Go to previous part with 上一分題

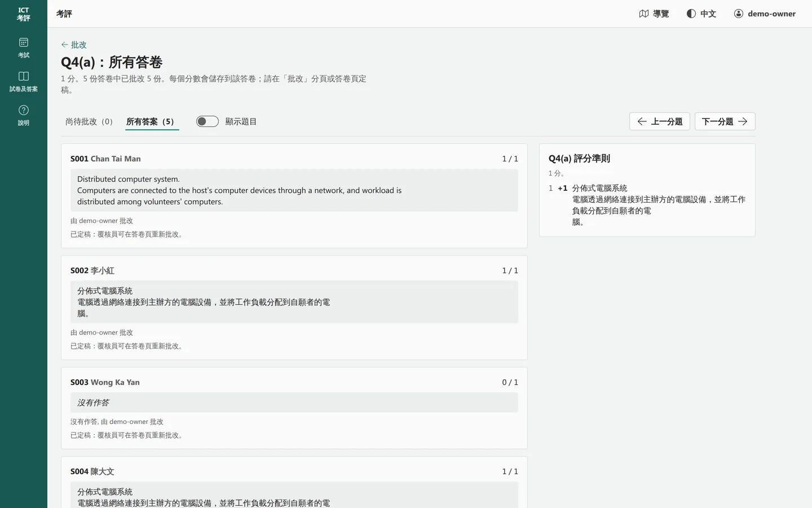click(660, 121)
